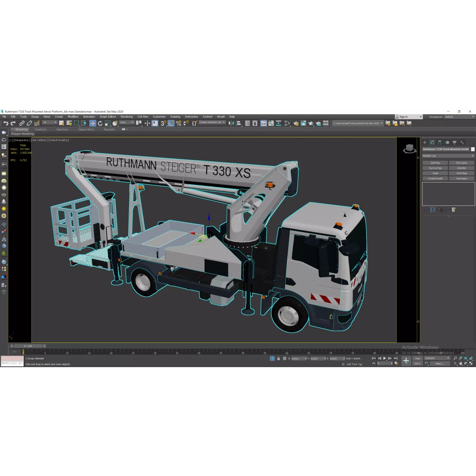Click the Redo arrow icon
The image size is (476, 476).
[x=13, y=123]
